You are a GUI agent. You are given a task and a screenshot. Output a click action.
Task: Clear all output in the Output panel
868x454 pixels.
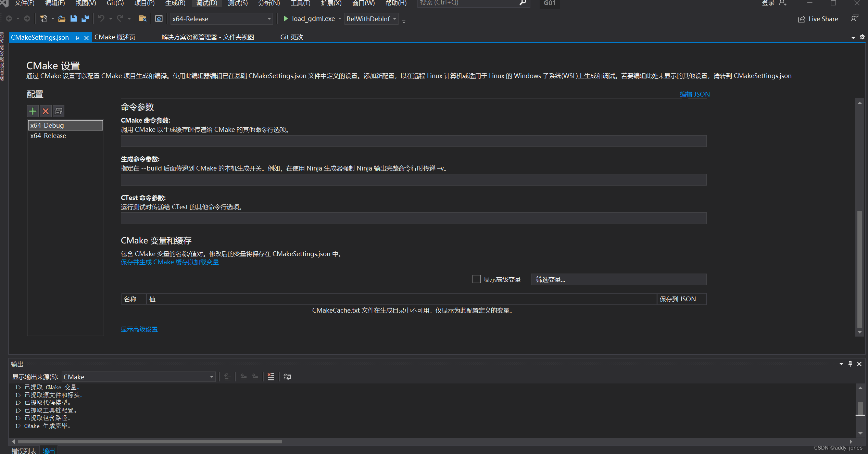(x=271, y=377)
